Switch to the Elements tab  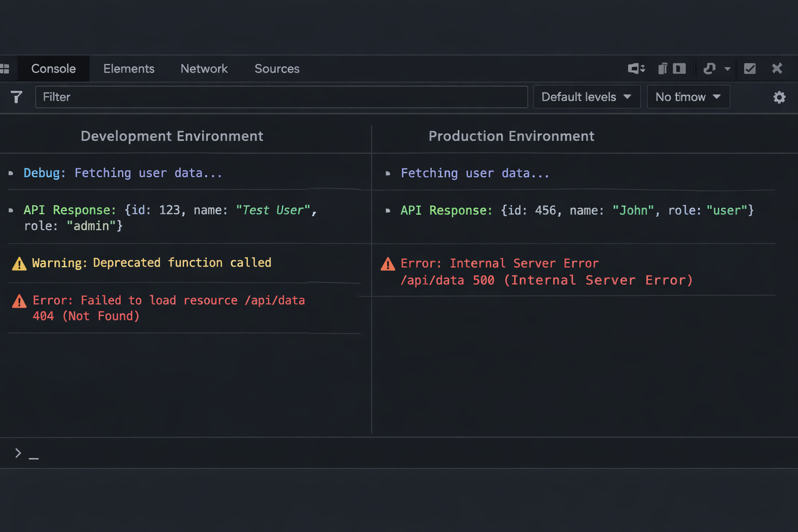tap(129, 69)
